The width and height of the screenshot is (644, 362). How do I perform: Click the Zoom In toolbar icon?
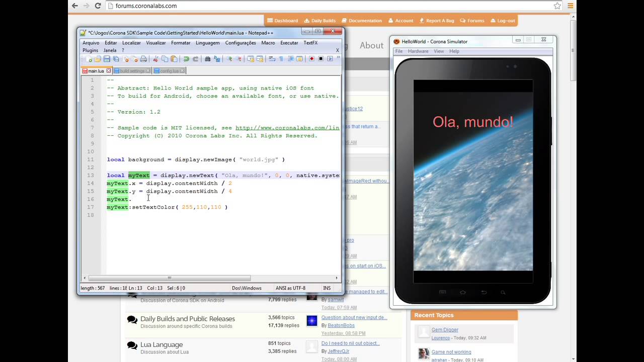click(x=230, y=59)
